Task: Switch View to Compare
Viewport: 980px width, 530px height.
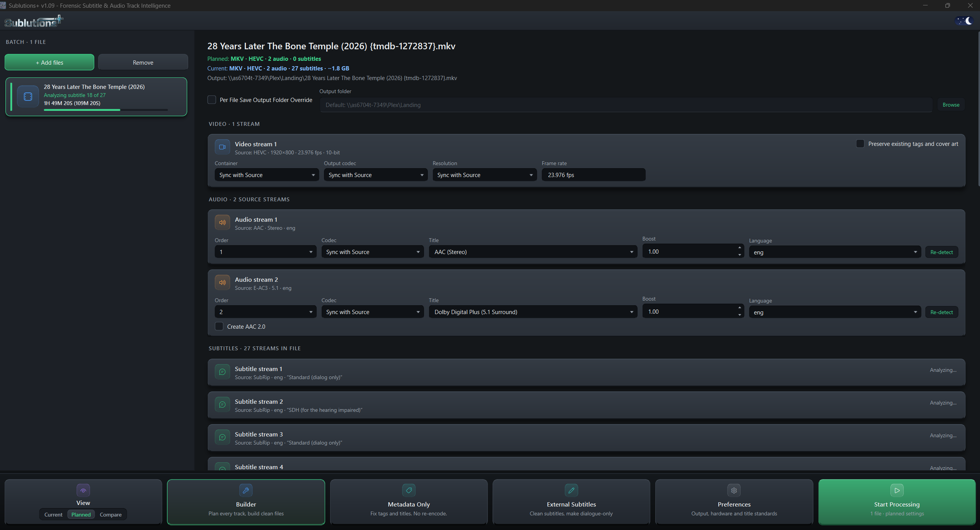Action: [110, 515]
